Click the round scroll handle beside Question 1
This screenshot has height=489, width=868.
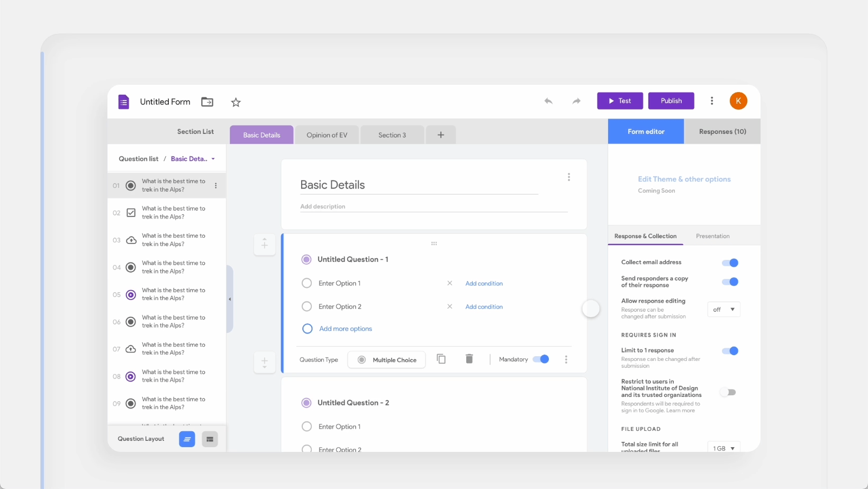[591, 309]
